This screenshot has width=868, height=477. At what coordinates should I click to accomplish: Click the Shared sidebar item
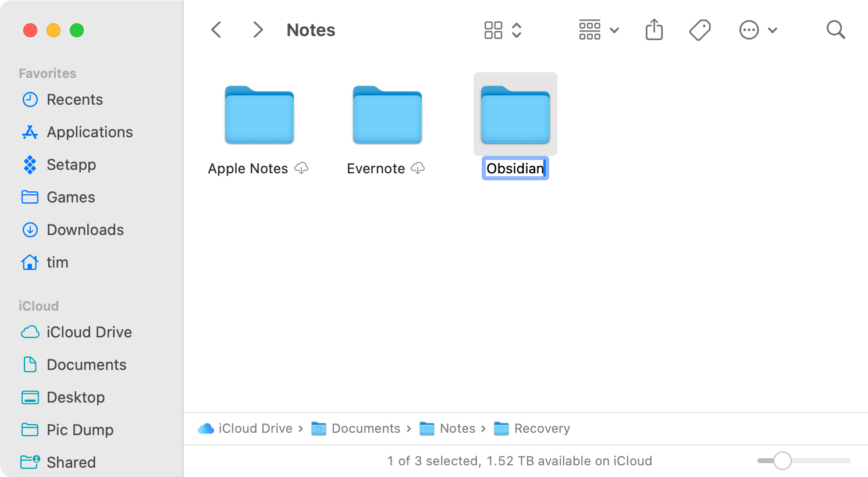[71, 462]
